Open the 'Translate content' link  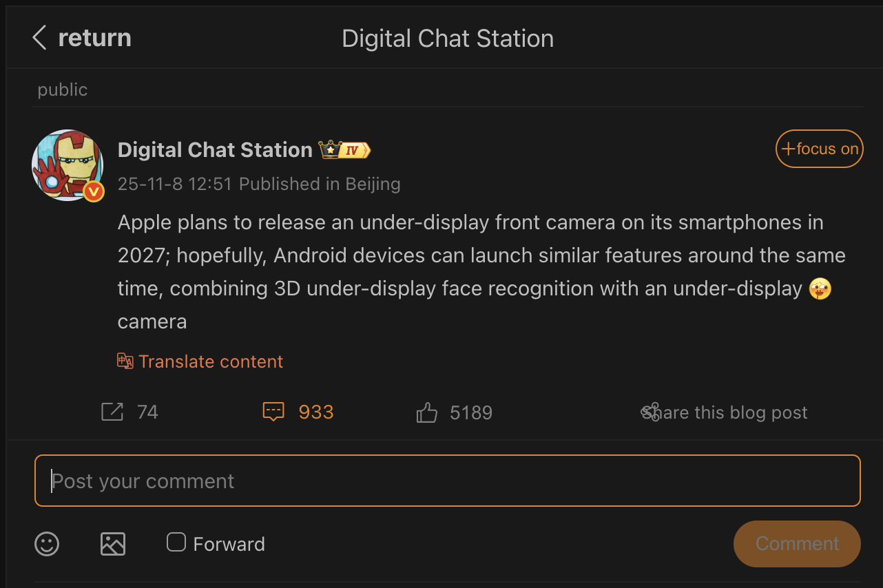[211, 361]
